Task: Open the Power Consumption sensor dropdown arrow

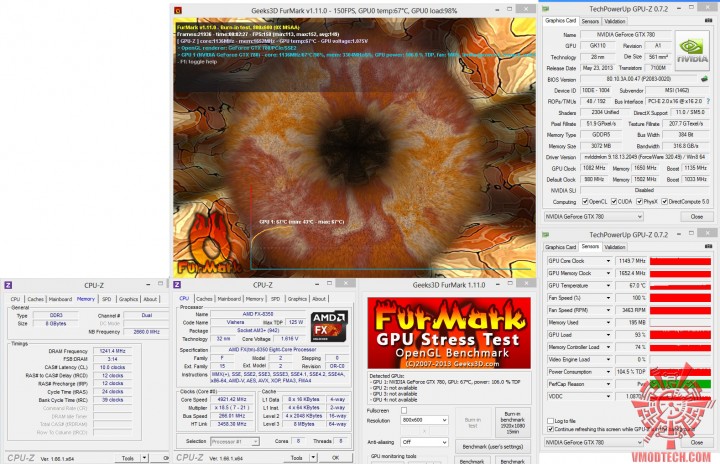Action: pyautogui.click(x=608, y=372)
